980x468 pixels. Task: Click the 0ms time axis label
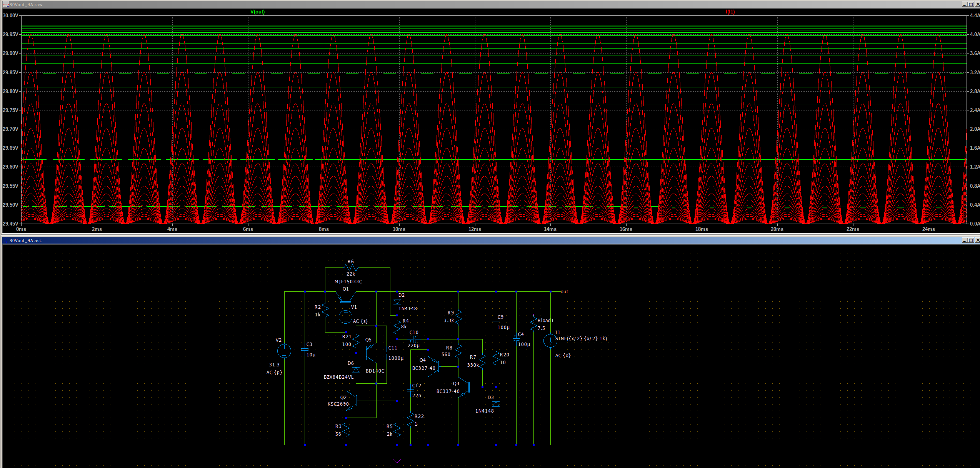point(21,229)
